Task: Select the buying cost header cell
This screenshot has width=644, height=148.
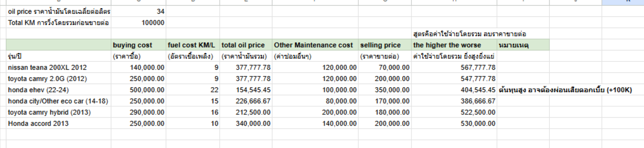Action: [x=139, y=45]
